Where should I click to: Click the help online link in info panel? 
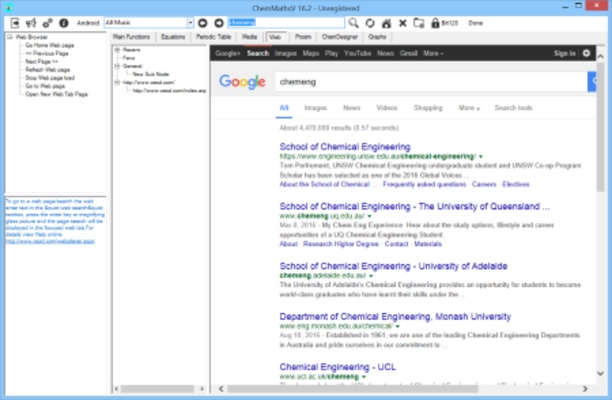coord(50,242)
